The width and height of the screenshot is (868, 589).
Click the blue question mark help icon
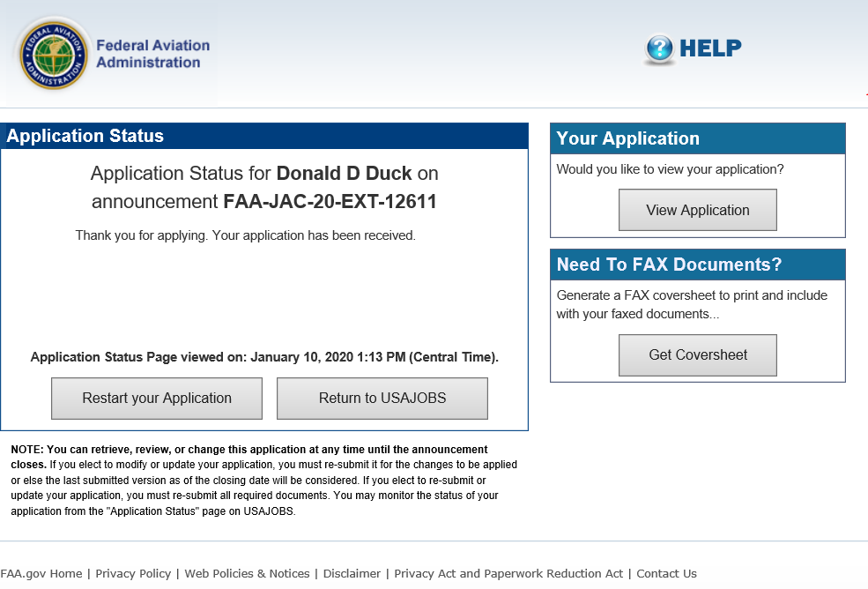click(x=659, y=49)
